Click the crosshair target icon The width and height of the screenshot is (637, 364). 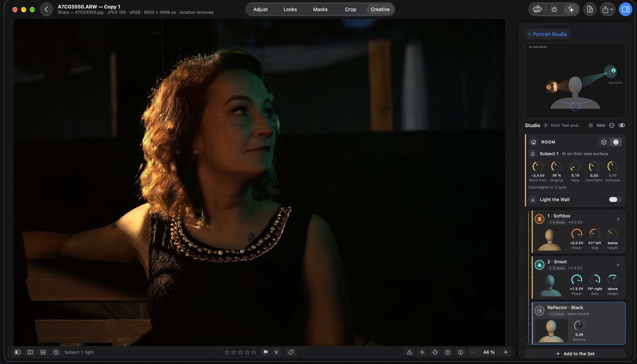click(435, 352)
